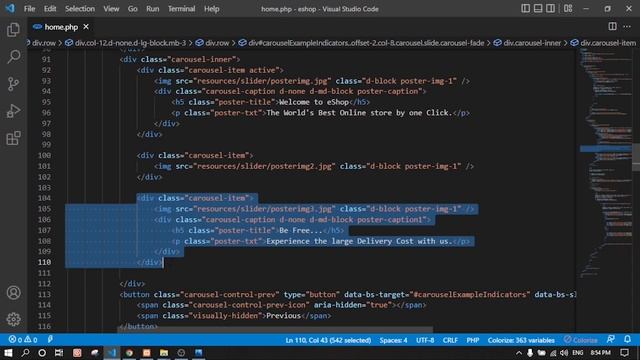The width and height of the screenshot is (640, 360).
Task: Click line number 99 in gutter
Action: tap(46, 144)
